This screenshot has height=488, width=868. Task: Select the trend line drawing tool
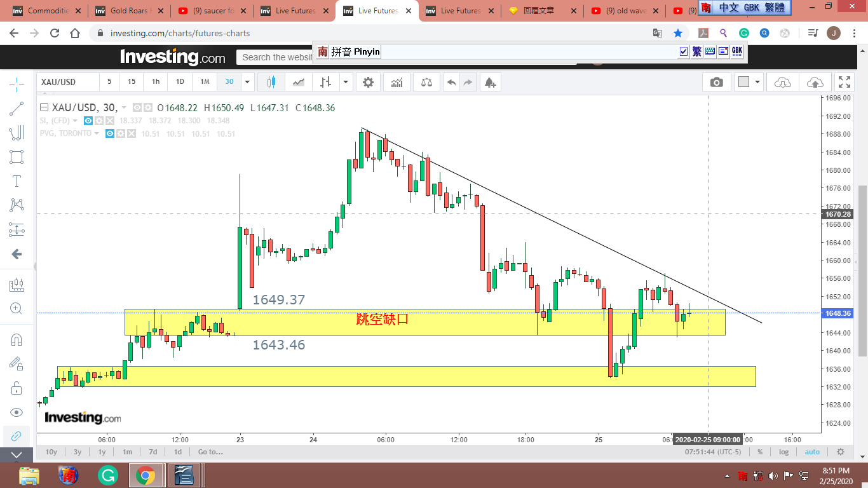click(17, 109)
